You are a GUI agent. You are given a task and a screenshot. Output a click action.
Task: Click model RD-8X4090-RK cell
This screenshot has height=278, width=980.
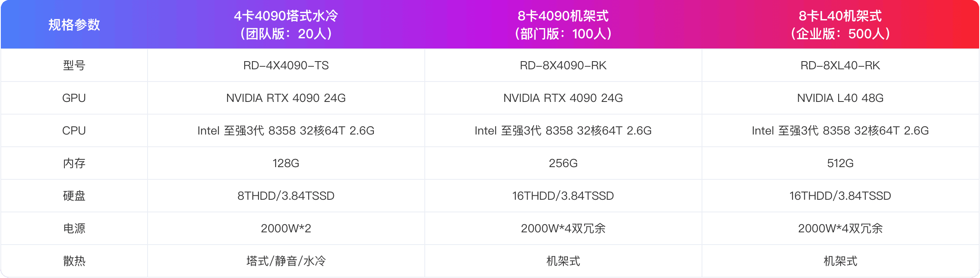(x=563, y=65)
